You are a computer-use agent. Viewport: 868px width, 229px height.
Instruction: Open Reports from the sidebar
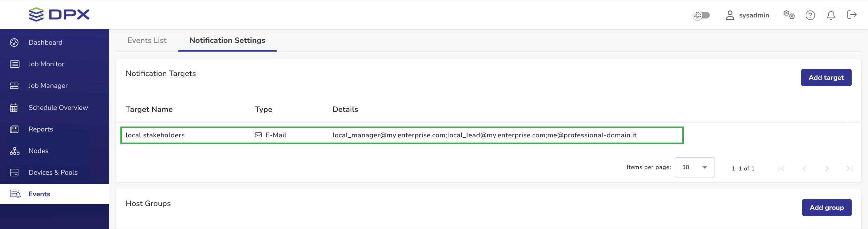pos(41,129)
